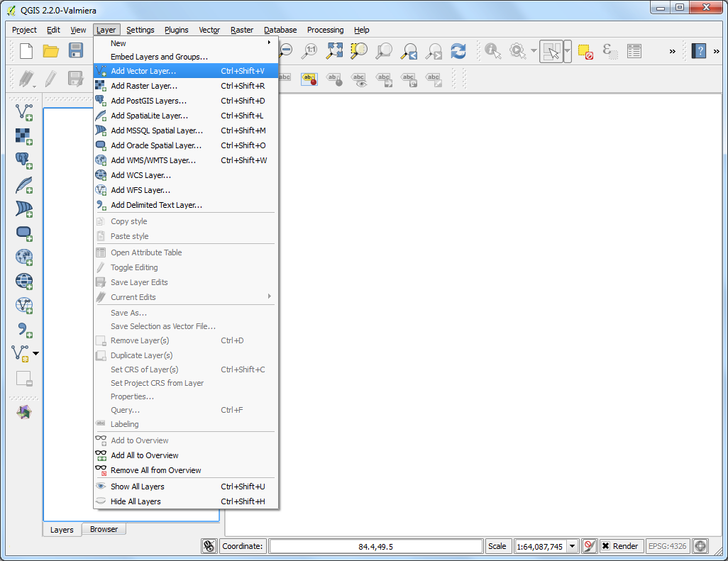Screen dimensions: 728x561
Task: Open the Project menu
Action: pyautogui.click(x=24, y=30)
